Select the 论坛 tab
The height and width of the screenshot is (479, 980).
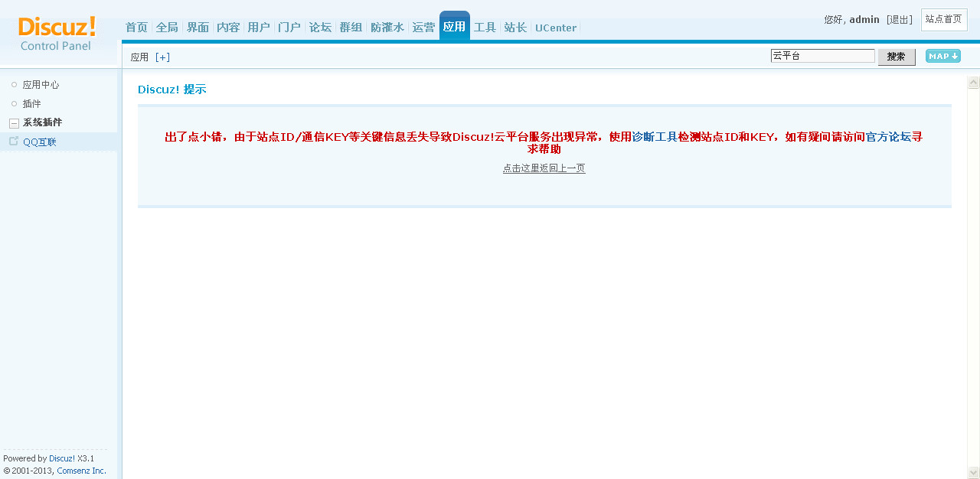(x=320, y=28)
